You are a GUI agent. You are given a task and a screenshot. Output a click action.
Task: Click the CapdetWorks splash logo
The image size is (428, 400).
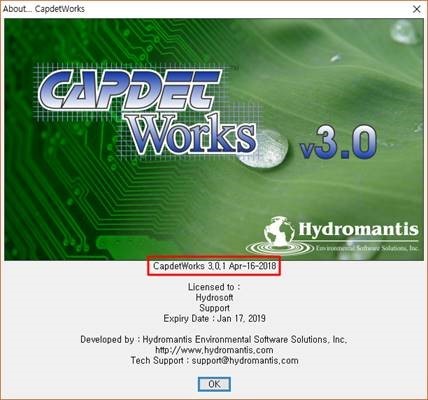point(147,113)
